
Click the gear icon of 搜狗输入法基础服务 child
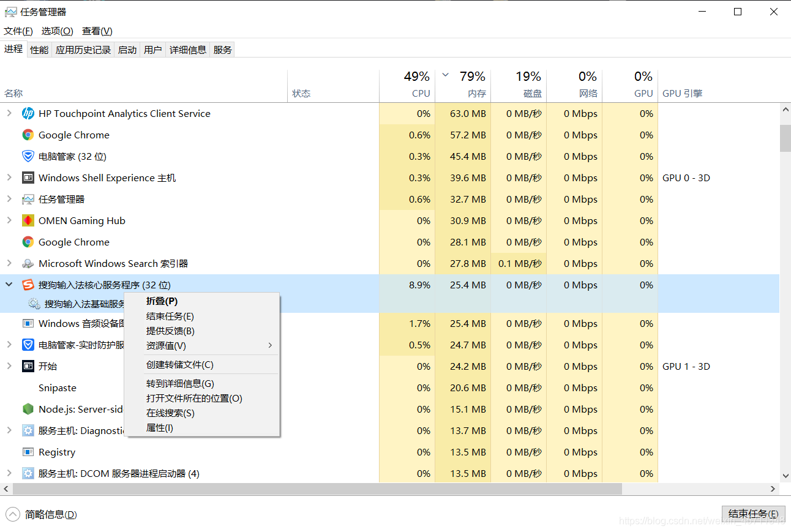(34, 304)
